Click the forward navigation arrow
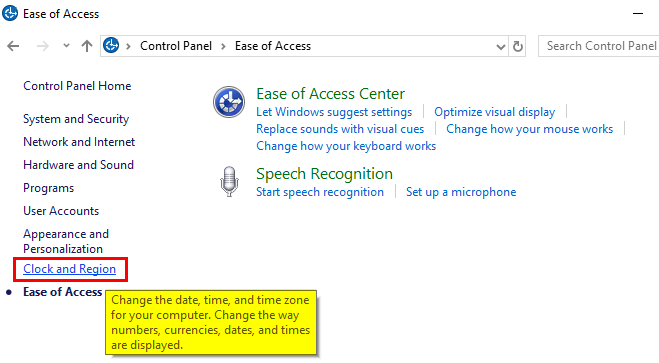Screen dimensions: 659x363 pyautogui.click(x=42, y=46)
